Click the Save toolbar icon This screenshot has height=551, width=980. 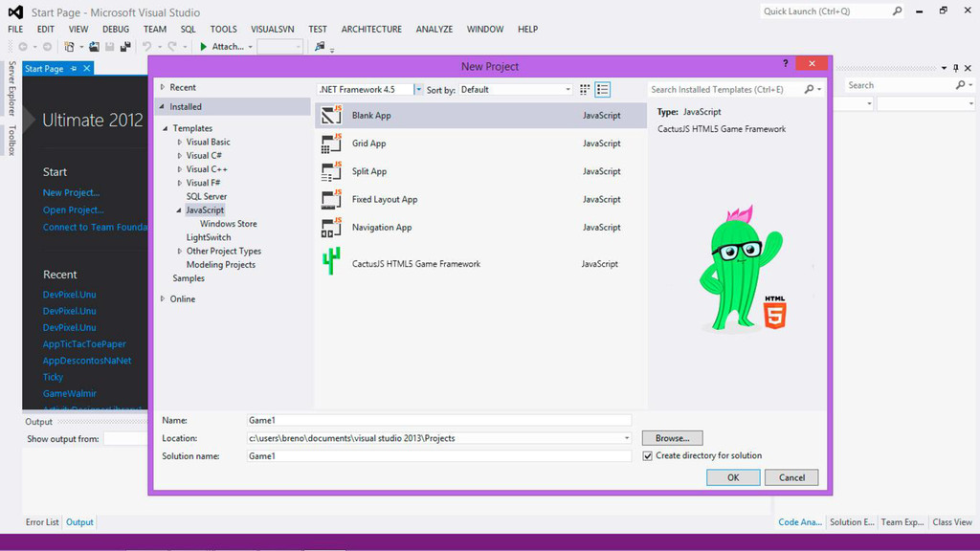tap(110, 47)
